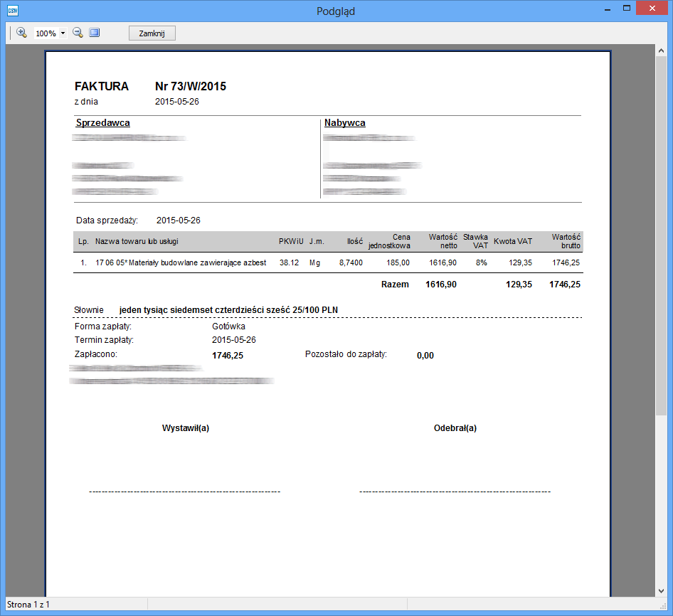Click the full page view icon
Screen dimensions: 673x616
[x=95, y=33]
